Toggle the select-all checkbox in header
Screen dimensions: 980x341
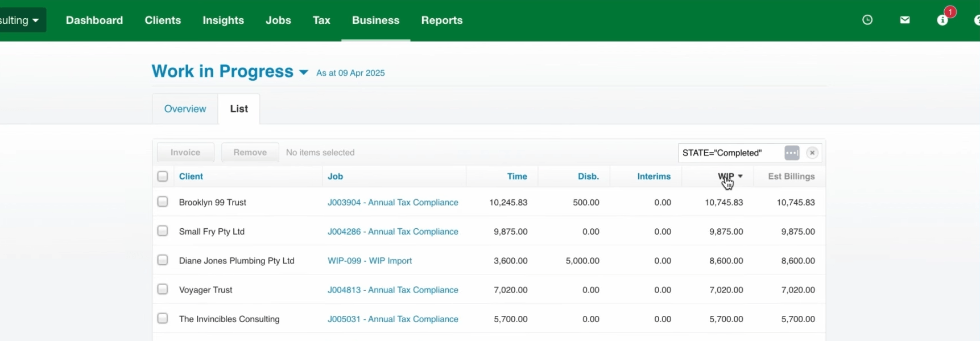pos(163,176)
